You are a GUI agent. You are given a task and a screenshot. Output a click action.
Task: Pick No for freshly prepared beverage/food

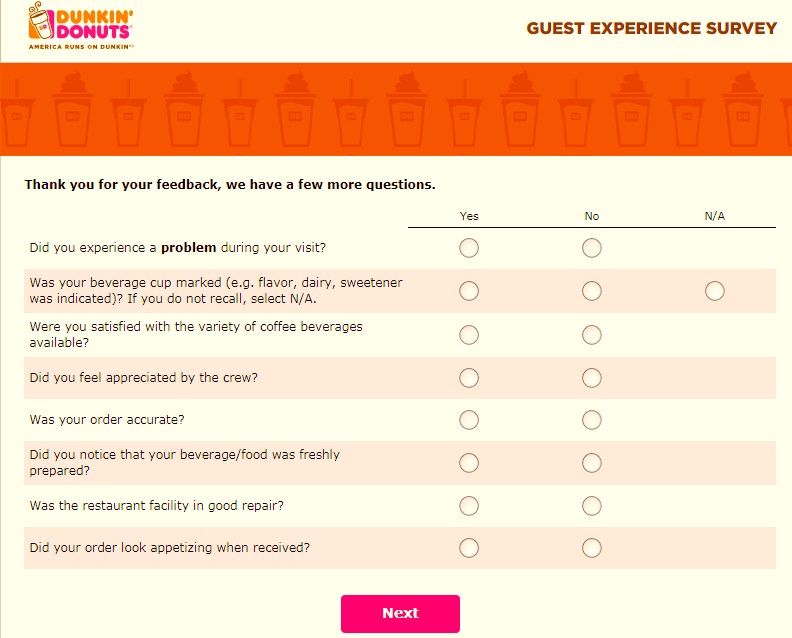[x=591, y=463]
